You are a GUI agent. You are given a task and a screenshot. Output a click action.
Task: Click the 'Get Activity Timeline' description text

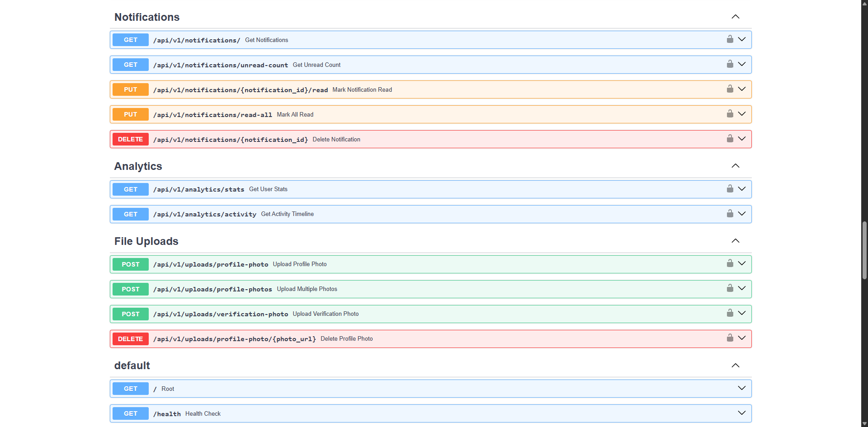(x=288, y=214)
